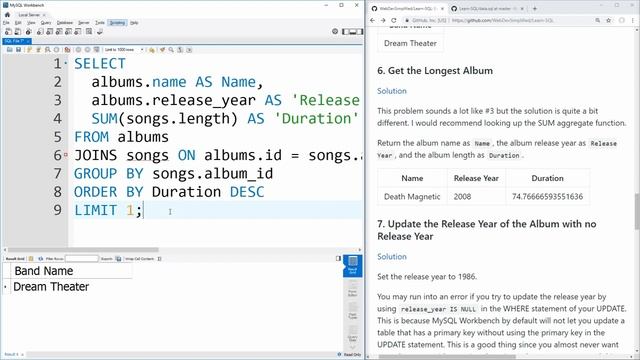Viewport: 640px width, 360px height.
Task: Open the Database menu
Action: (x=64, y=23)
